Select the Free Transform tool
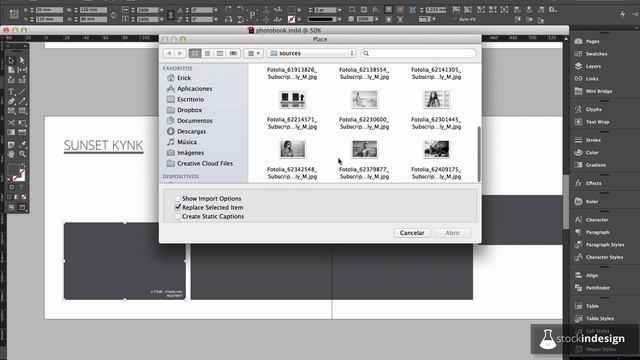This screenshot has width=640, height=360. pyautogui.click(x=22, y=122)
